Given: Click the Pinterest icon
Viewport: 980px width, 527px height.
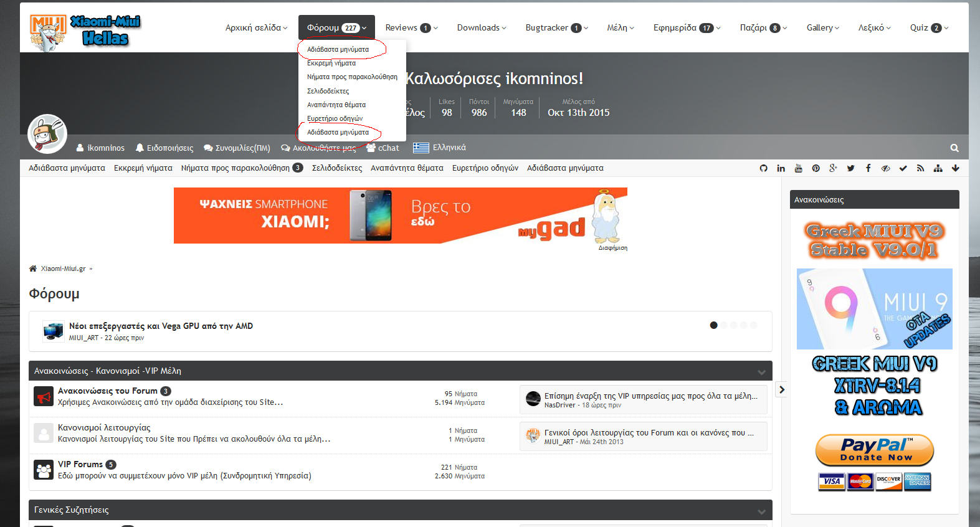Looking at the screenshot, I should coord(816,168).
